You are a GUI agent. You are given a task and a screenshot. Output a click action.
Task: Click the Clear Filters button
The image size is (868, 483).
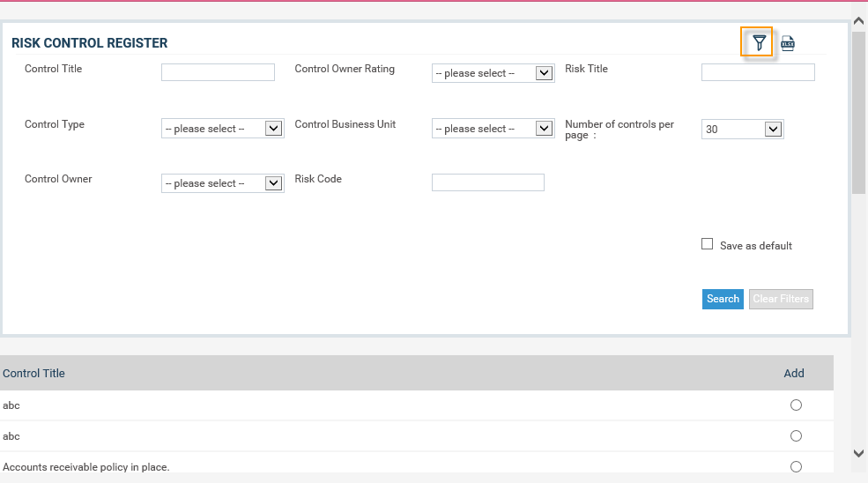tap(781, 299)
